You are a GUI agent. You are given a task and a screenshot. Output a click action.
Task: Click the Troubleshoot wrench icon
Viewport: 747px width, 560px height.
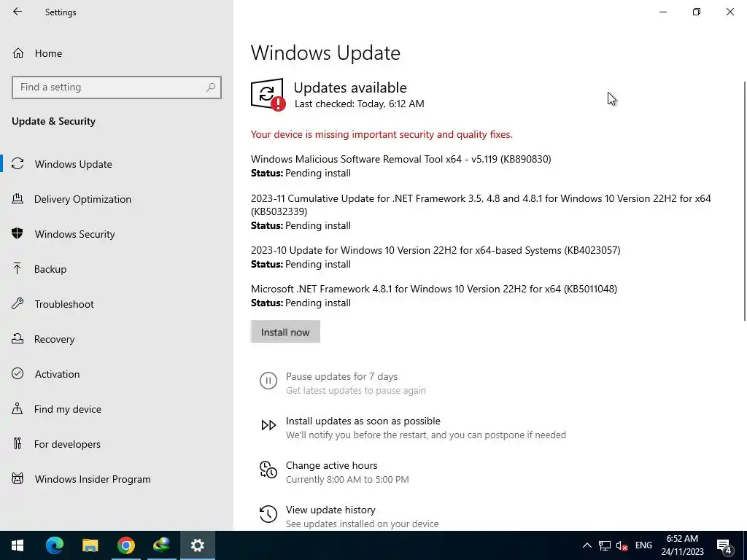[x=18, y=303]
